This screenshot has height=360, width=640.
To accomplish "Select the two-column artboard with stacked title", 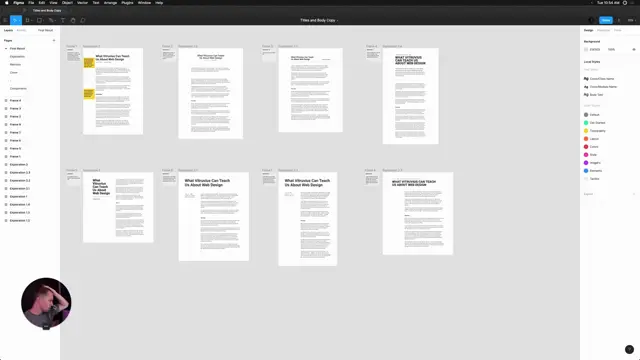I will pyautogui.click(x=118, y=207).
